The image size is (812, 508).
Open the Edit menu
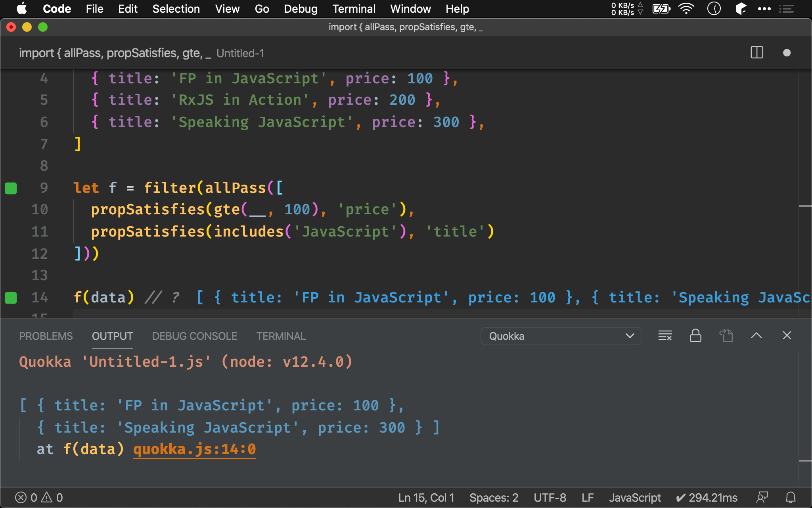(x=128, y=9)
